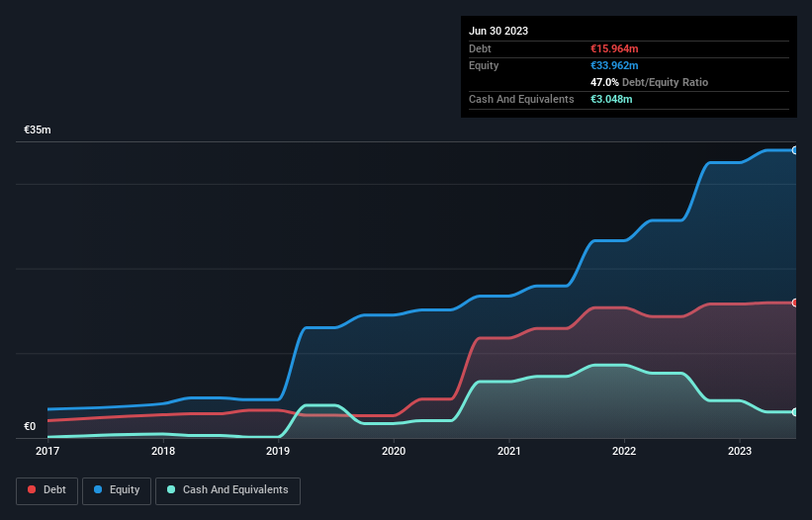Viewport: 812px width, 520px height.
Task: Click the Equity value €33.962m in tooltip
Action: click(614, 65)
